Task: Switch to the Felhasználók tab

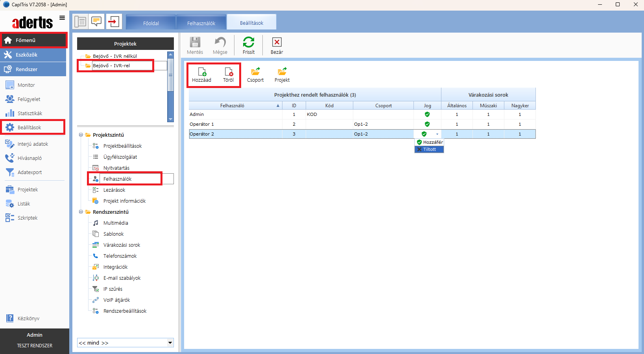Action: (201, 23)
